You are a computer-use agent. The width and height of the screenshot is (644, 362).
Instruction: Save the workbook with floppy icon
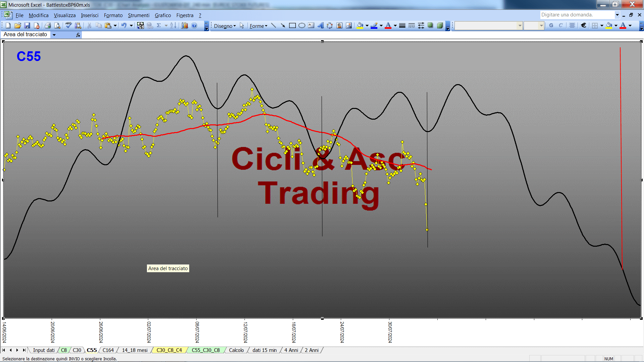(x=27, y=25)
